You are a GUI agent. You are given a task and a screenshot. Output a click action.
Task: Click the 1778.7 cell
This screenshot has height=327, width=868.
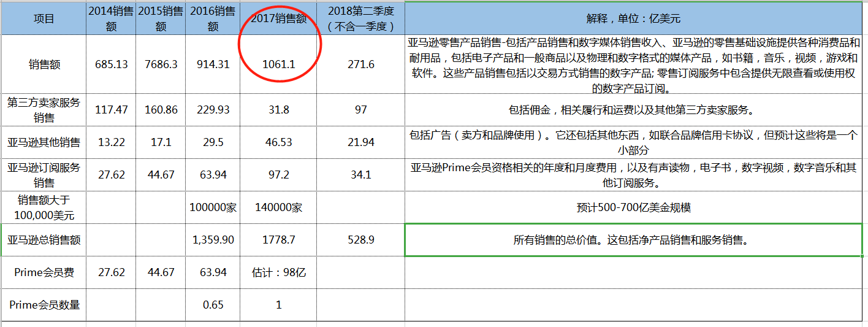click(278, 240)
